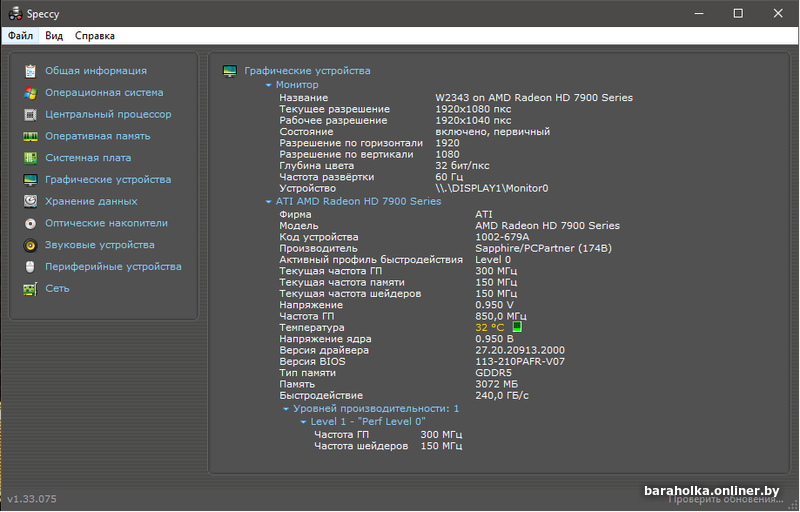The image size is (800, 512).
Task: Click the Оперативная память RAM stick icon
Action: [x=30, y=136]
